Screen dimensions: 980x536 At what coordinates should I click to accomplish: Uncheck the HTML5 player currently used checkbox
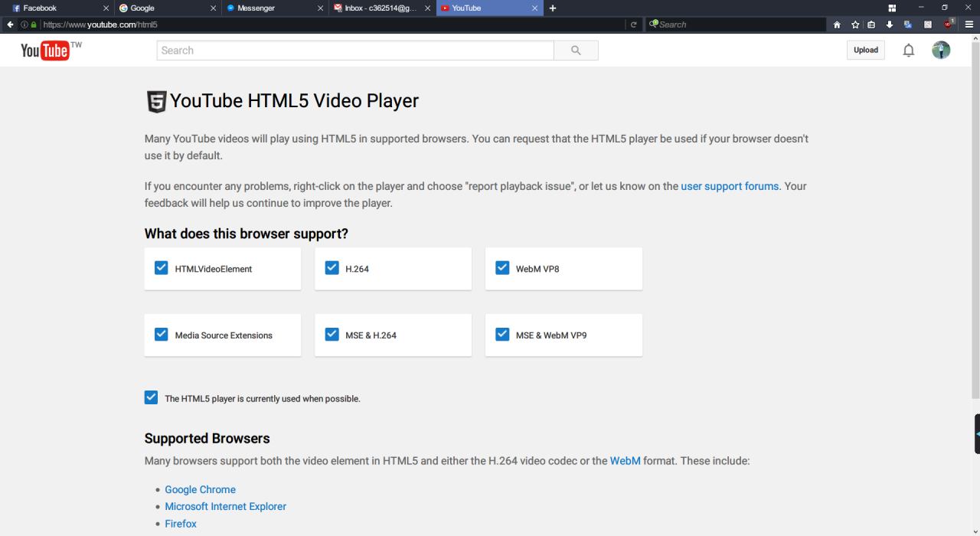(151, 397)
